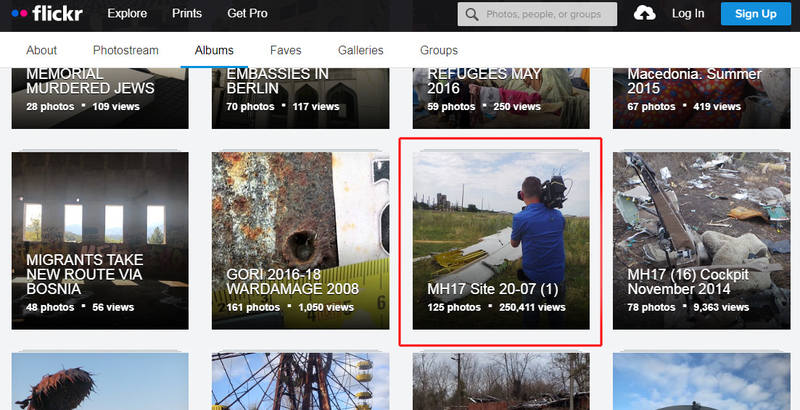
Task: Open the Get Pro link
Action: [x=247, y=14]
